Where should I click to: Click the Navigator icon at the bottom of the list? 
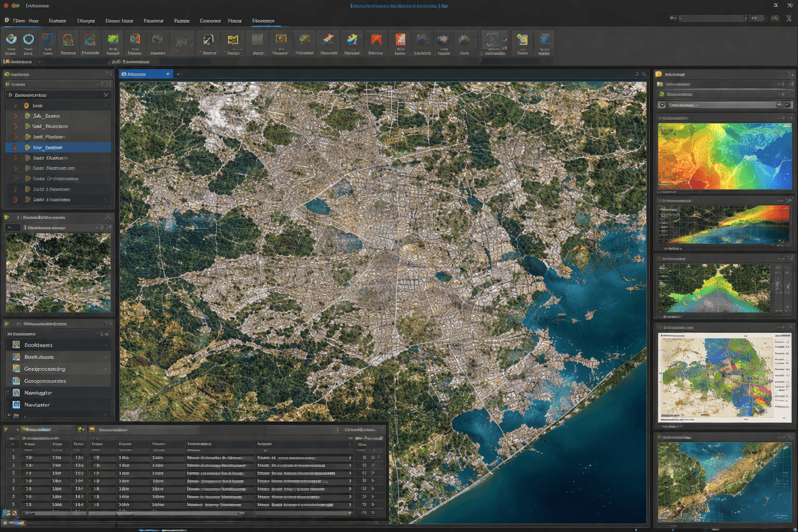coord(16,405)
